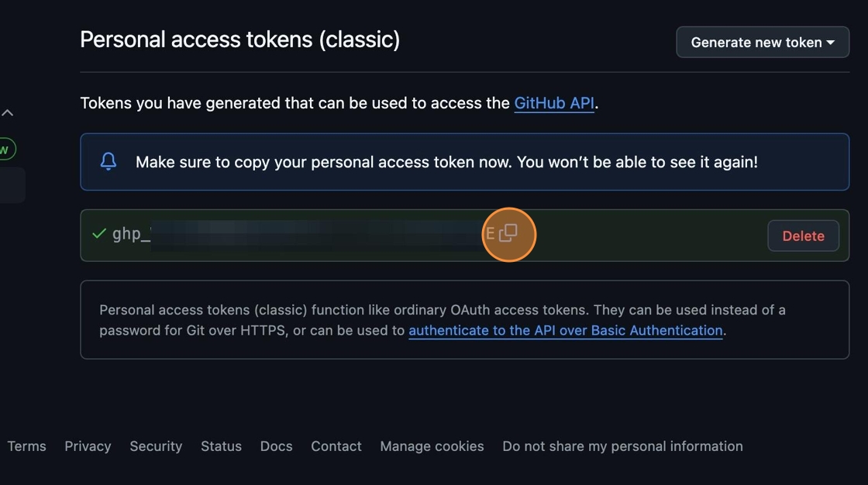The width and height of the screenshot is (868, 485).
Task: Select the Contact footer link
Action: click(x=336, y=446)
